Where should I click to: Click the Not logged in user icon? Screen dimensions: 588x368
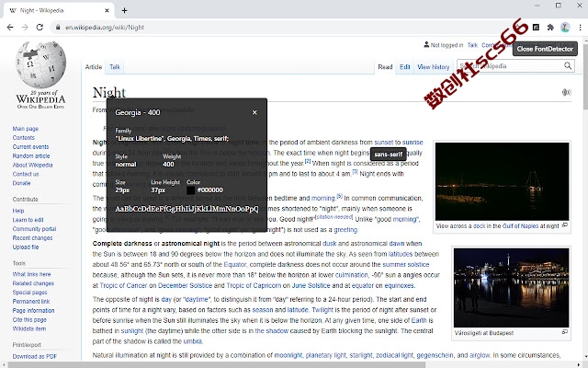[x=426, y=45]
